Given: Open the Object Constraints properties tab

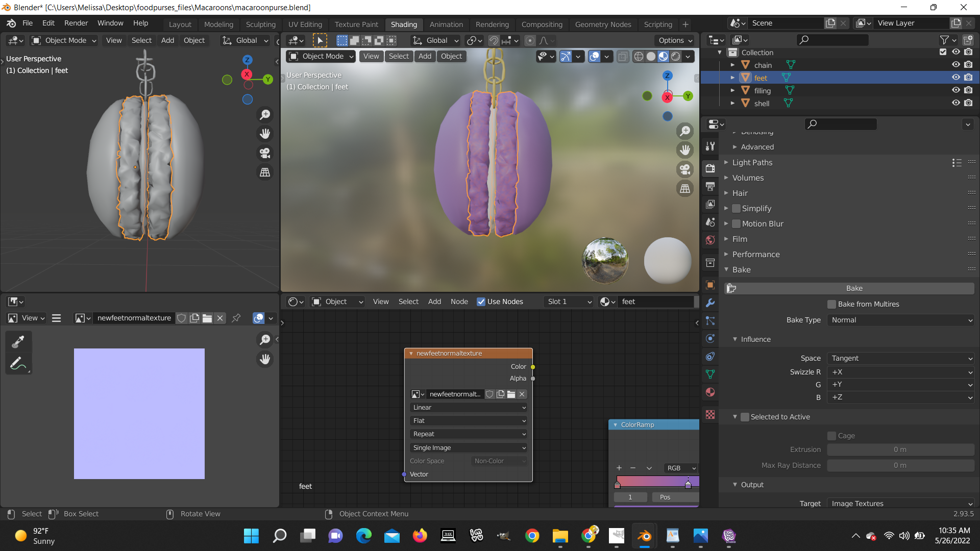Looking at the screenshot, I should [x=710, y=356].
